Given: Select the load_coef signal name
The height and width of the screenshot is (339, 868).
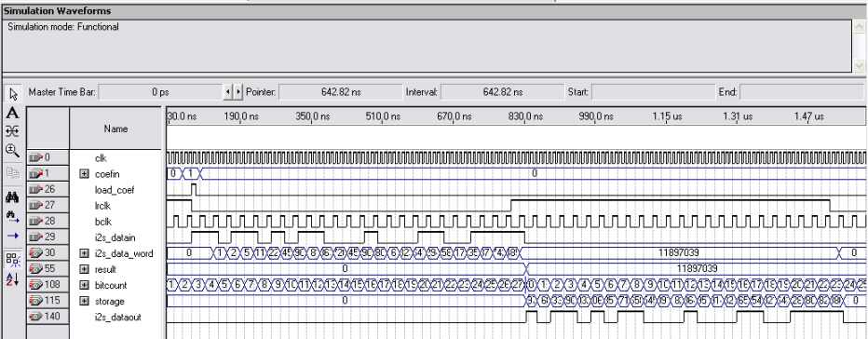Looking at the screenshot, I should (114, 190).
